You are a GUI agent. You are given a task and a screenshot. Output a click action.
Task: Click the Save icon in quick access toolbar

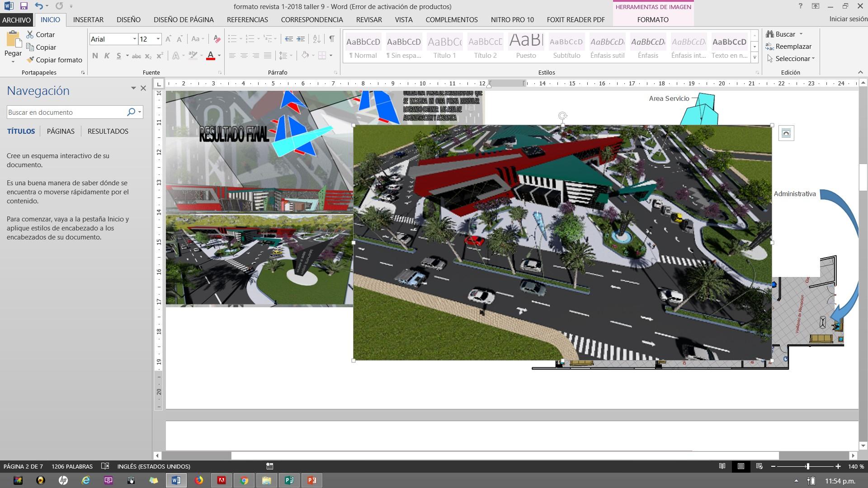pos(24,6)
